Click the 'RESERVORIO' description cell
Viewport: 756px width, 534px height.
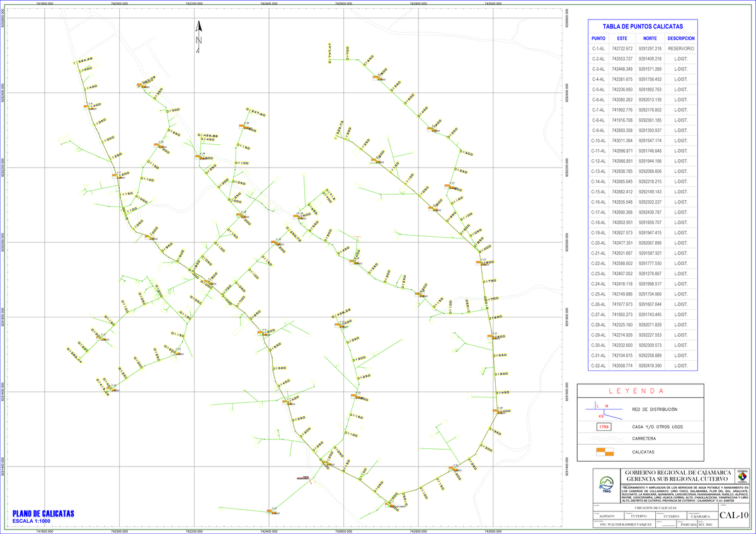[681, 48]
